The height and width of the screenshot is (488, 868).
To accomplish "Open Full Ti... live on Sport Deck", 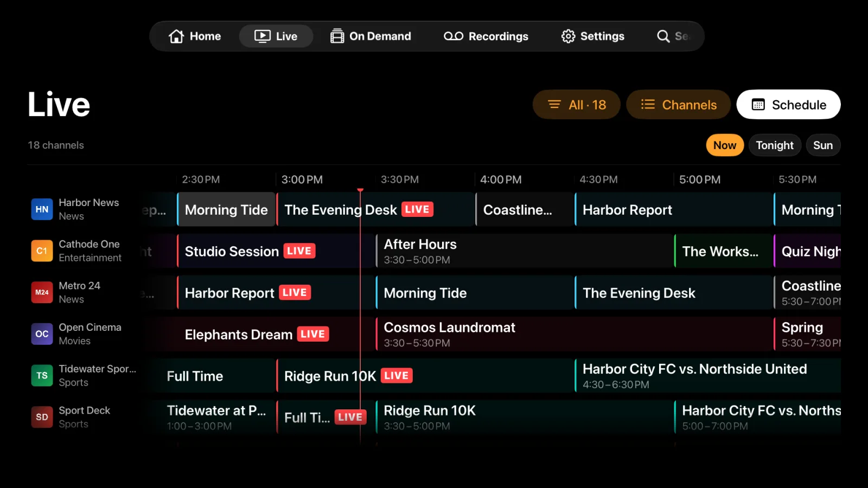I will pyautogui.click(x=325, y=417).
